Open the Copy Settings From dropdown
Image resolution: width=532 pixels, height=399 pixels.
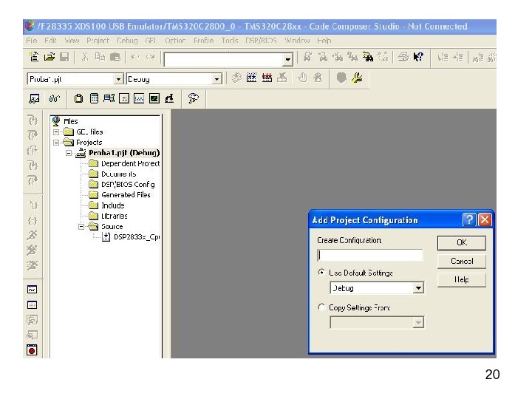point(418,322)
